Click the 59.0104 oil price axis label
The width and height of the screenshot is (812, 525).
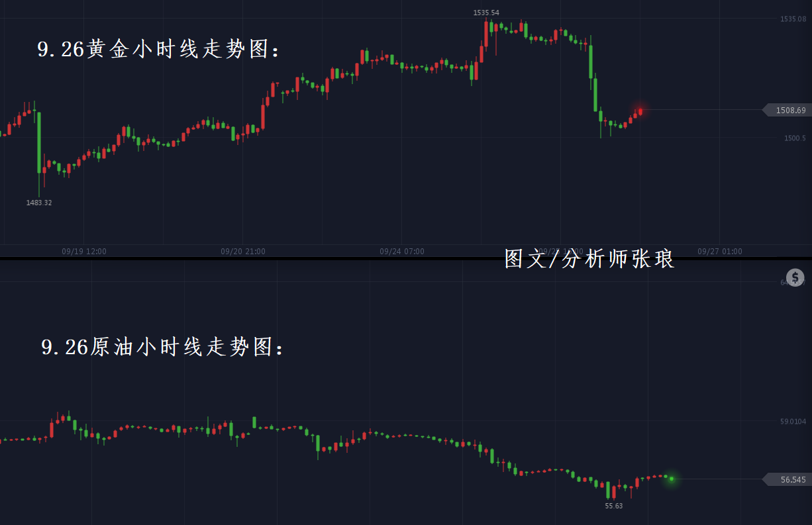pyautogui.click(x=793, y=421)
